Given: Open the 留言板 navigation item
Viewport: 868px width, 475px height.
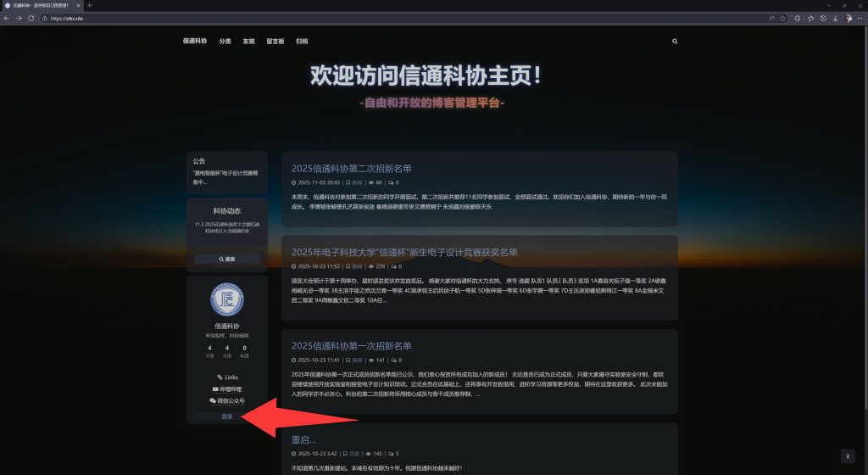Looking at the screenshot, I should pos(275,41).
